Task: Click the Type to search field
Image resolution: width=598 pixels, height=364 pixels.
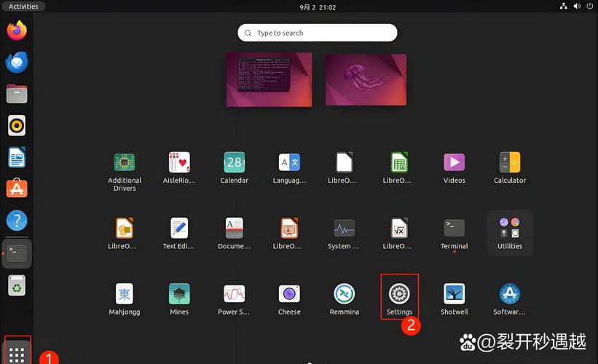Action: [x=318, y=33]
